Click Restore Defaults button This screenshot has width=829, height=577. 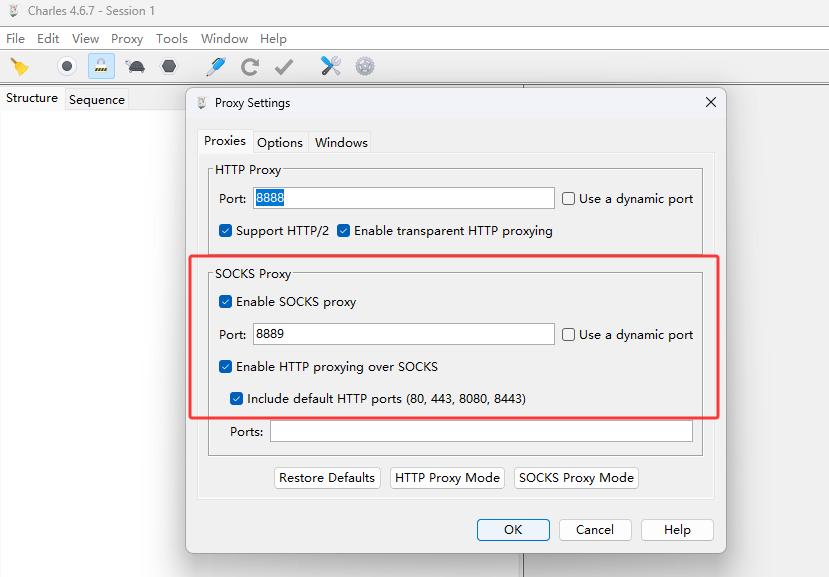[327, 478]
